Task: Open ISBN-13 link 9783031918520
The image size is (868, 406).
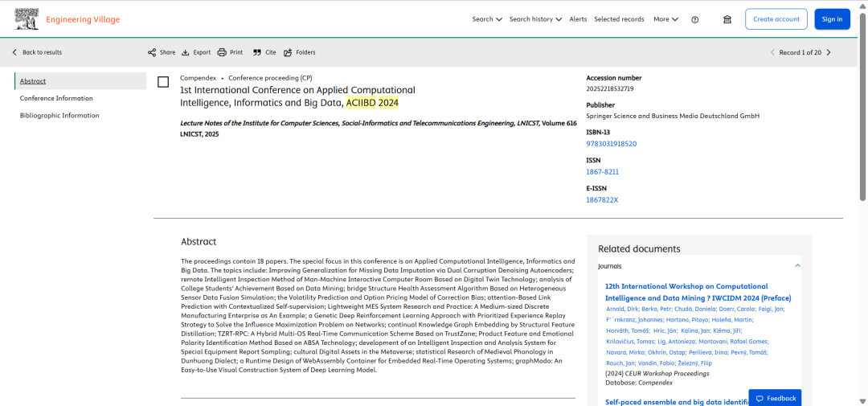Action: (611, 144)
